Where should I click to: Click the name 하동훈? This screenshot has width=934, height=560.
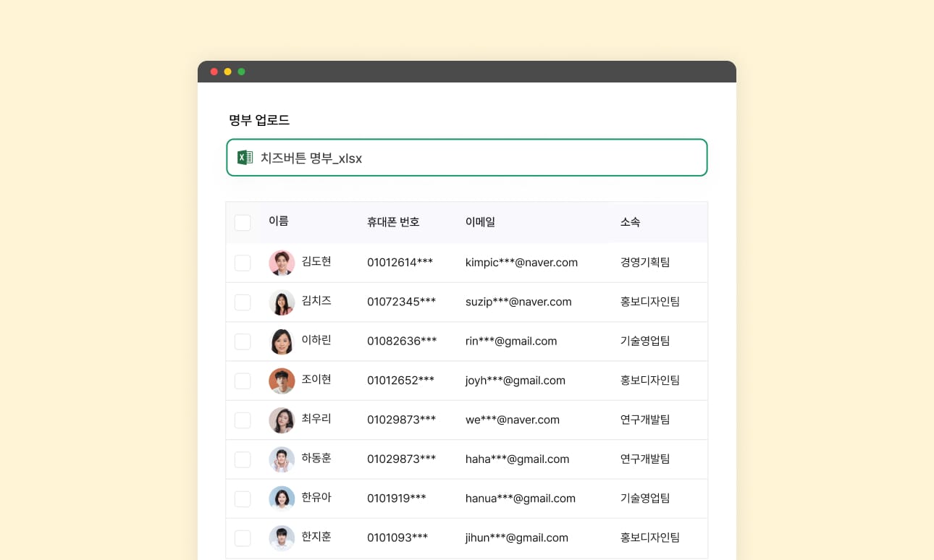(316, 458)
